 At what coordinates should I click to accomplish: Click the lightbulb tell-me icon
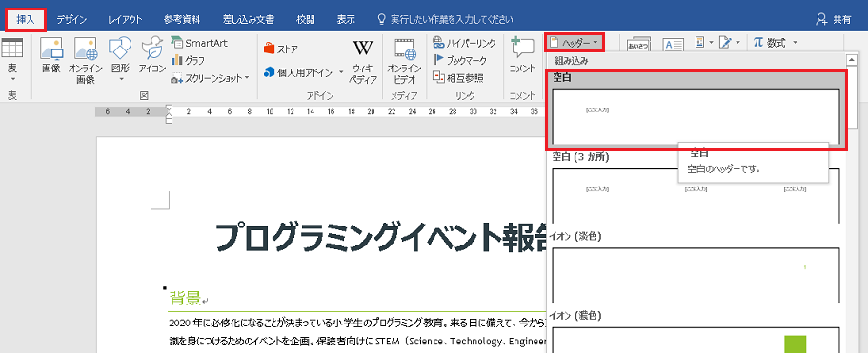(381, 19)
